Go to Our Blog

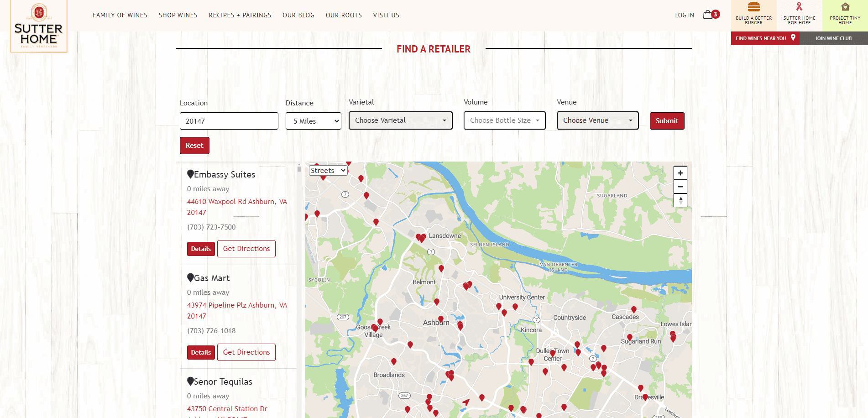(298, 15)
